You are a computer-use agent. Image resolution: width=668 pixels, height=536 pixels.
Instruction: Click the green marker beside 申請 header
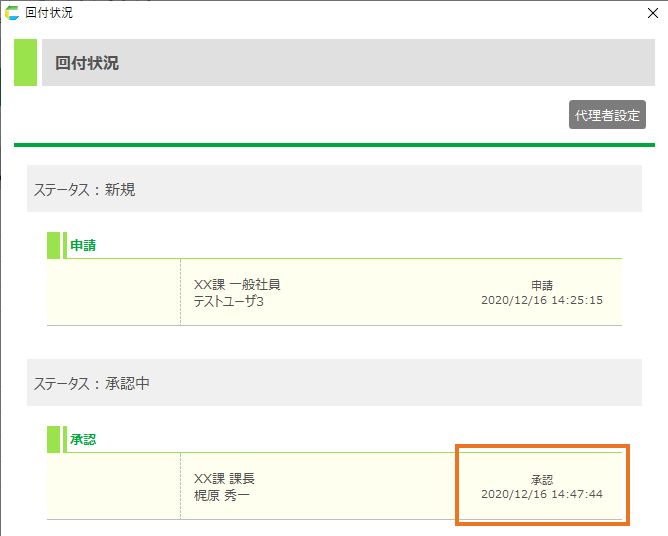click(54, 245)
